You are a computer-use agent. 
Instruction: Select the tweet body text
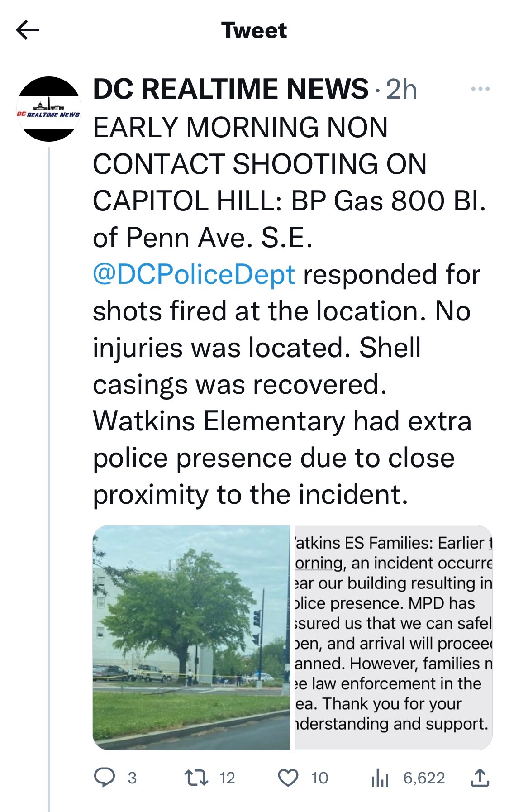290,311
